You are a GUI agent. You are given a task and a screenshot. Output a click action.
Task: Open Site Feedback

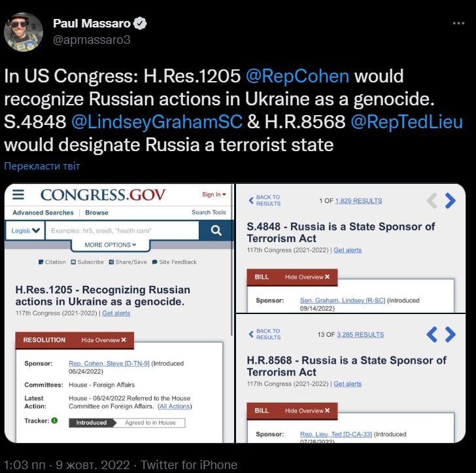coord(174,262)
